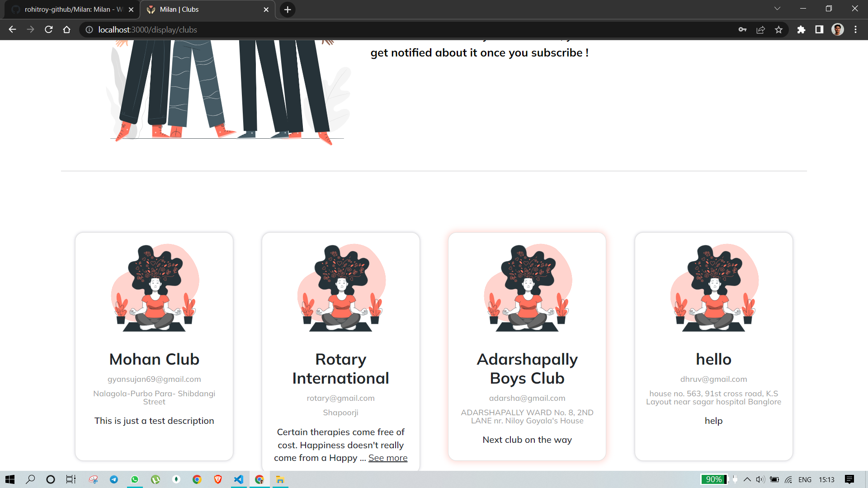Click the volume speaker tray icon
Screen dimensions: 868x488
(x=760, y=479)
